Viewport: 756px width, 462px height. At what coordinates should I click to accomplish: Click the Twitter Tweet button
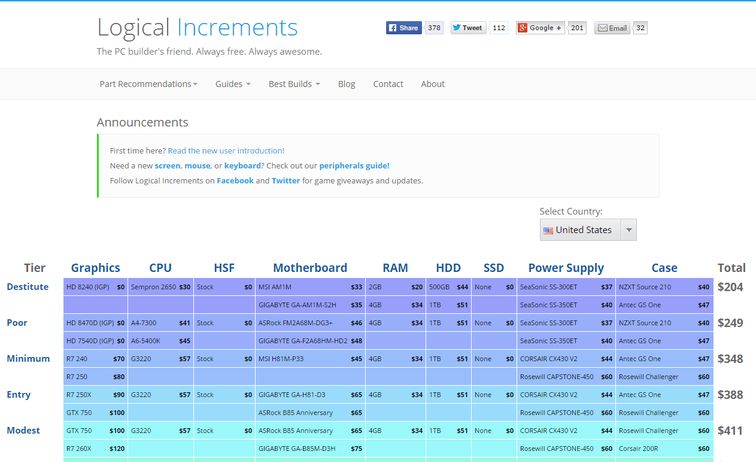468,28
